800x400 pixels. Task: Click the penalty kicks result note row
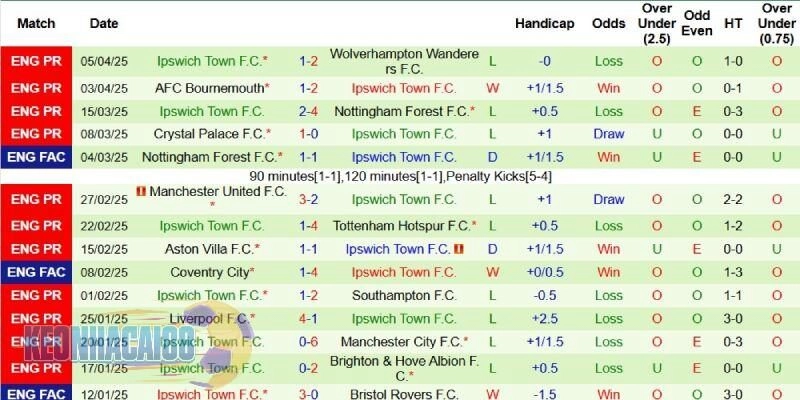tap(400, 176)
